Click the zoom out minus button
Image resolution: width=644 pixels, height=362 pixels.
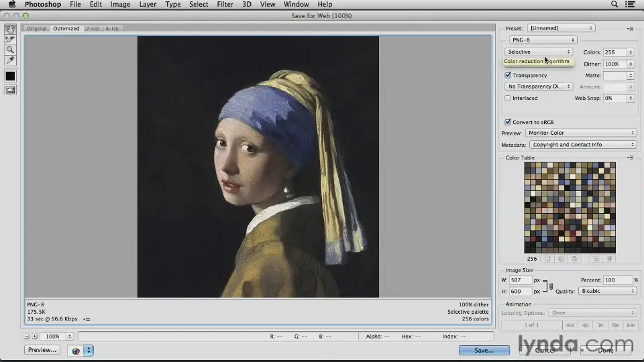[x=26, y=336]
